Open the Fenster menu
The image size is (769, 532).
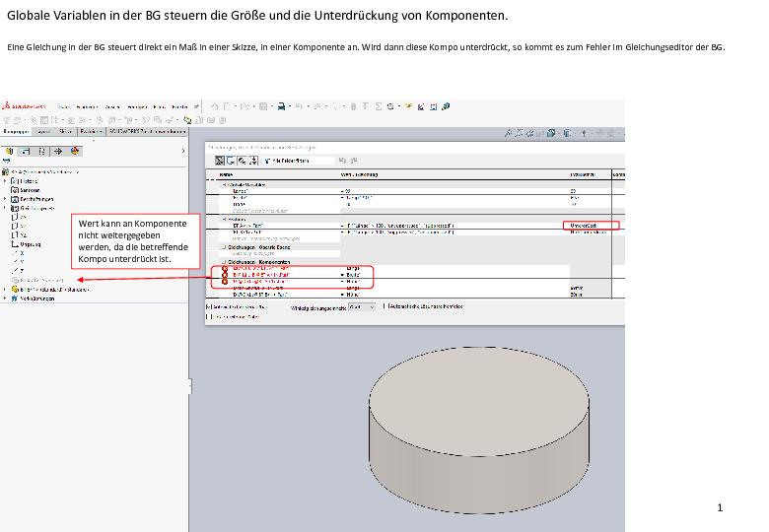180,106
